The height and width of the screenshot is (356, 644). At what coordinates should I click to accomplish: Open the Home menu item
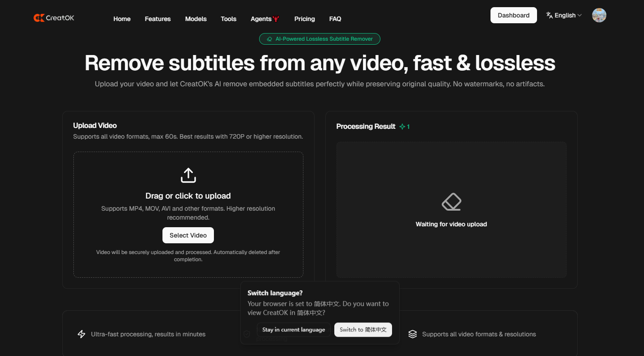[x=122, y=19]
